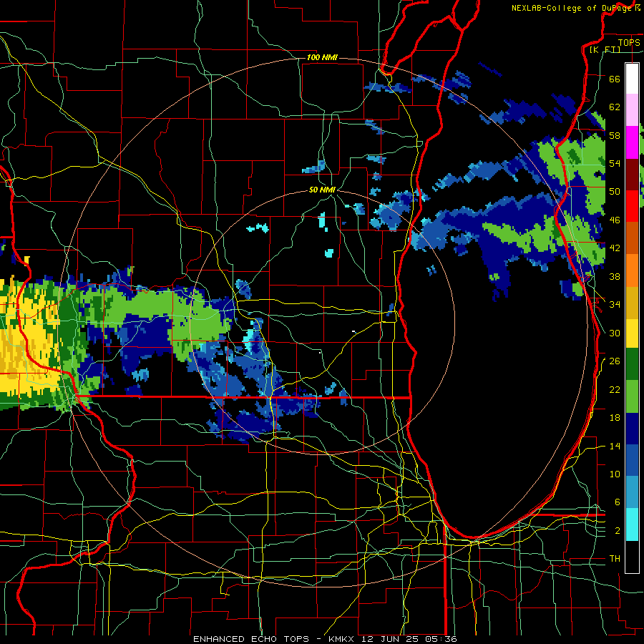Screen dimensions: 644x644
Task: Click the legend value '58'
Action: point(615,135)
